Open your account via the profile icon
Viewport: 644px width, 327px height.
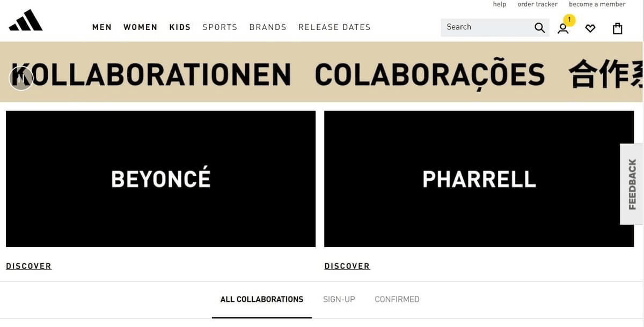point(563,29)
